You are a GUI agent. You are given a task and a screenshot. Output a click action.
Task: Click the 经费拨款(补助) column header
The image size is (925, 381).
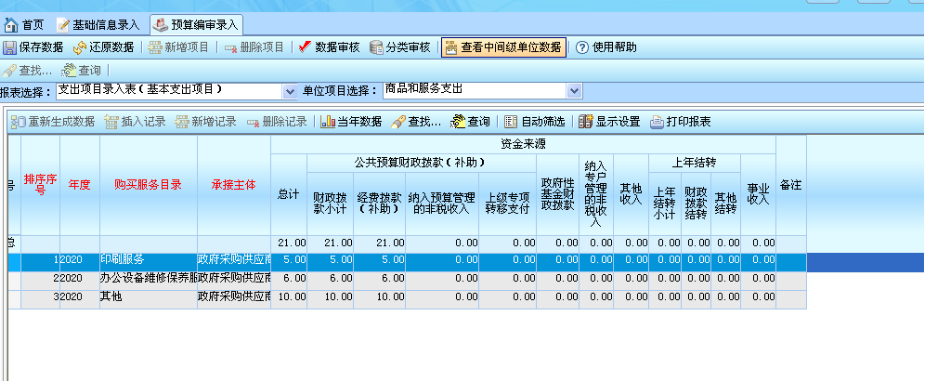point(380,203)
